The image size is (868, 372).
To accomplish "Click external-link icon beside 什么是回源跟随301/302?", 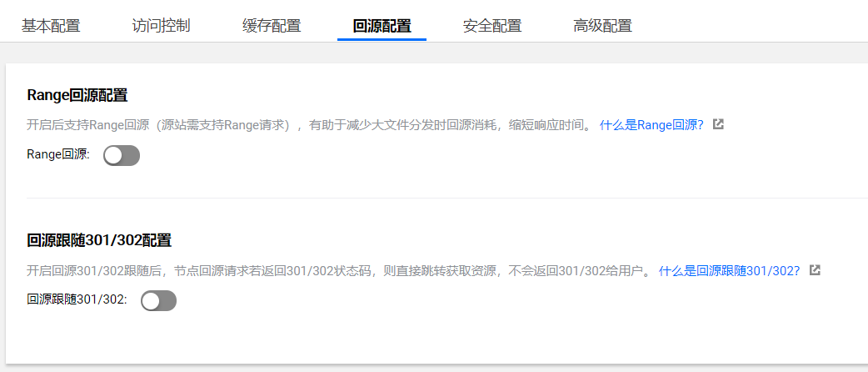I will coord(815,270).
